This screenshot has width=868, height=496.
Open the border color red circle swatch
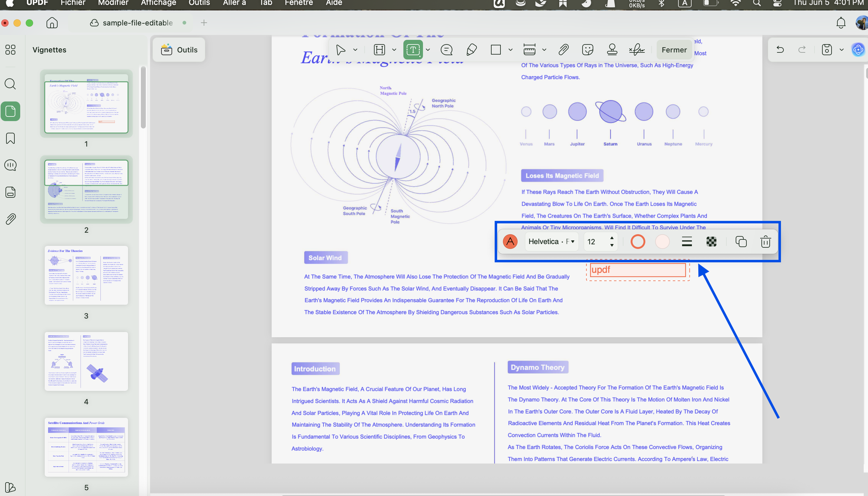(x=638, y=242)
